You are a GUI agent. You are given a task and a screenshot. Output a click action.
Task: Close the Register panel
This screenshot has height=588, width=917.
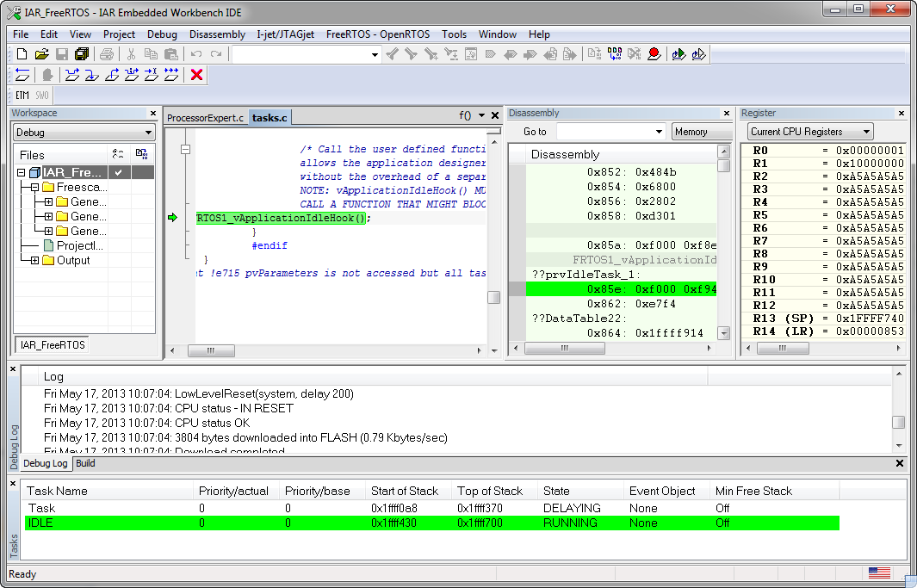coord(902,114)
